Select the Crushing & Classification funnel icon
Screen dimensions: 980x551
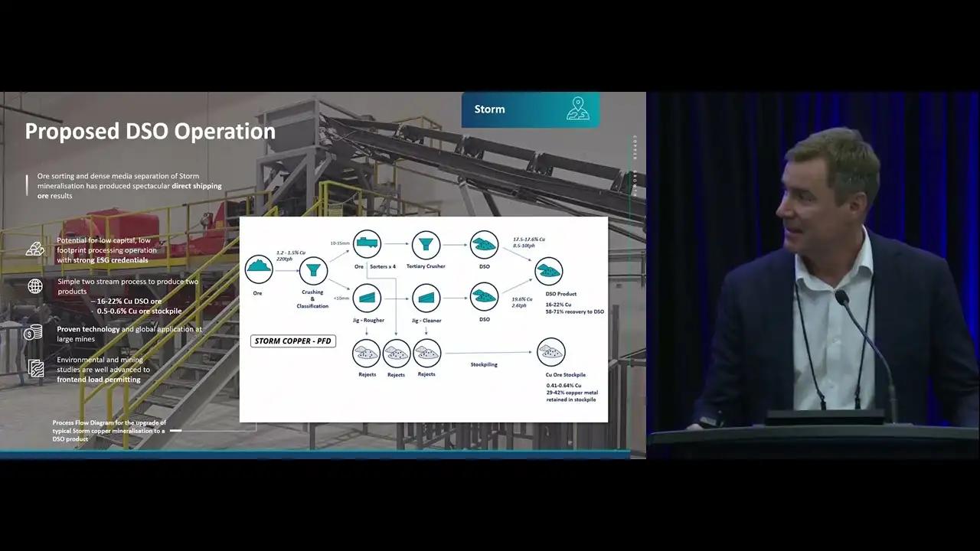point(313,270)
